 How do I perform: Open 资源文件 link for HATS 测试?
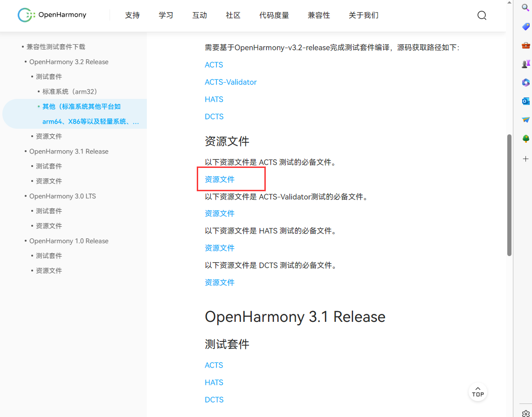tap(220, 248)
